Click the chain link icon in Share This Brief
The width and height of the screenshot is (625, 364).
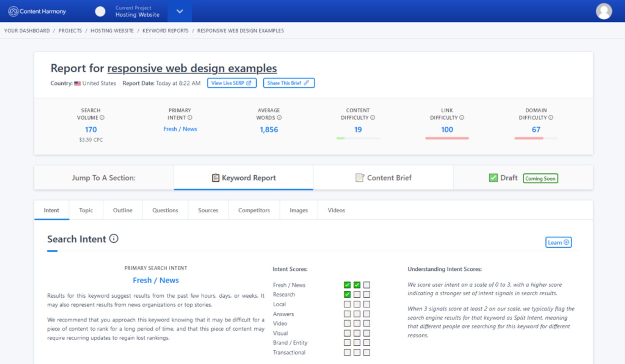pos(307,83)
